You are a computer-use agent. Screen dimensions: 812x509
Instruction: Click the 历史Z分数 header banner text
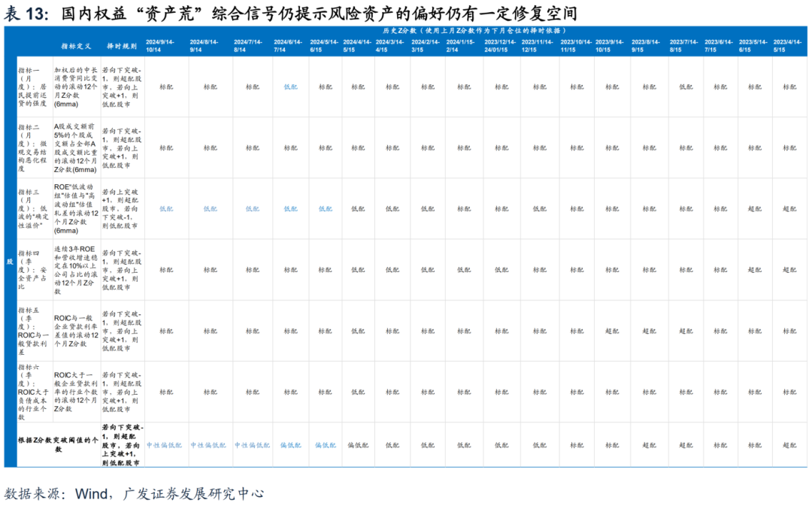pos(474,31)
